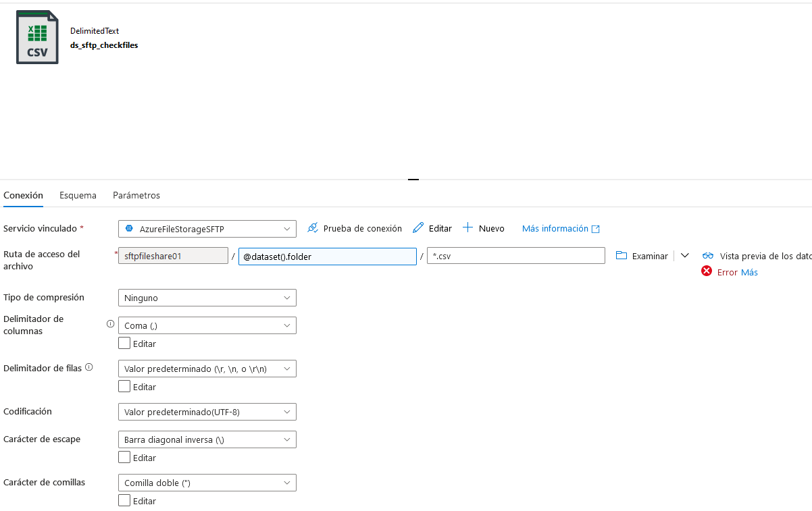The width and height of the screenshot is (812, 511).
Task: Click the plus Nuevo icon
Action: point(468,228)
